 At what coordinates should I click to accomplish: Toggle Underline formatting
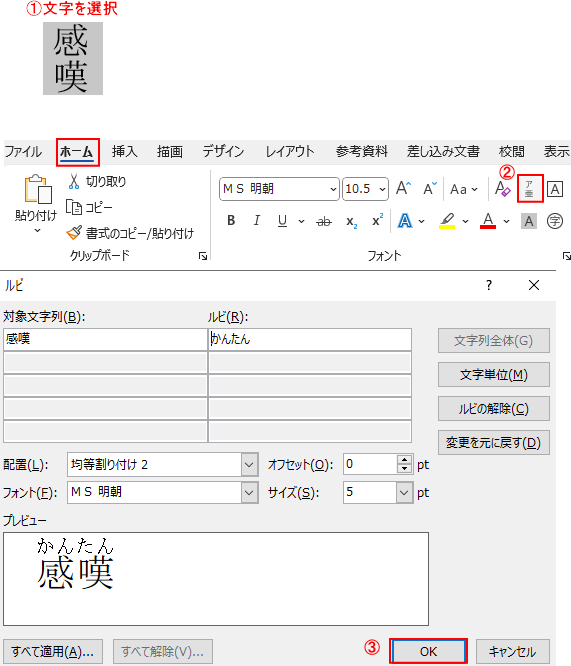(283, 220)
